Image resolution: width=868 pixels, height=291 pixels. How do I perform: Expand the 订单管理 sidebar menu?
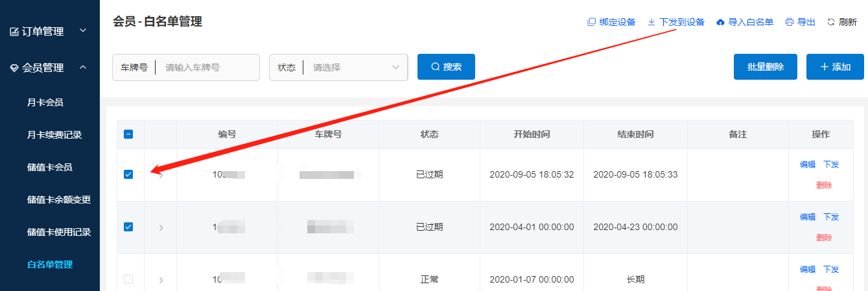point(82,30)
